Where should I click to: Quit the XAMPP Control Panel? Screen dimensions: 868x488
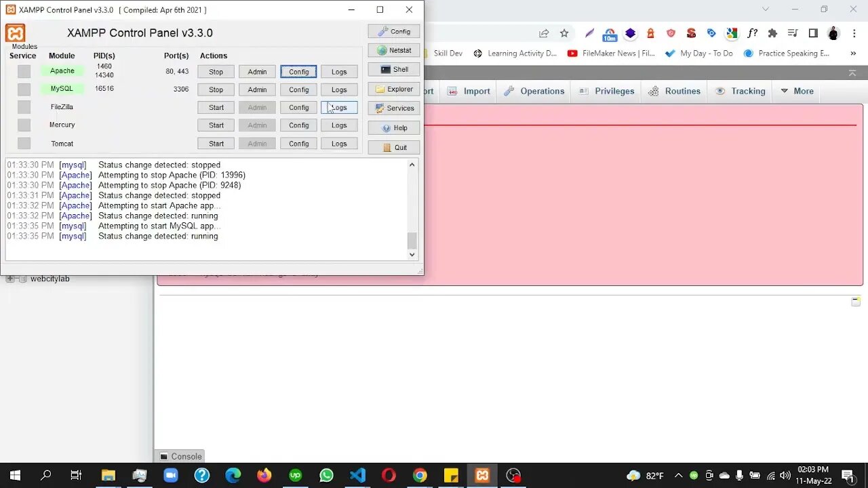click(394, 147)
